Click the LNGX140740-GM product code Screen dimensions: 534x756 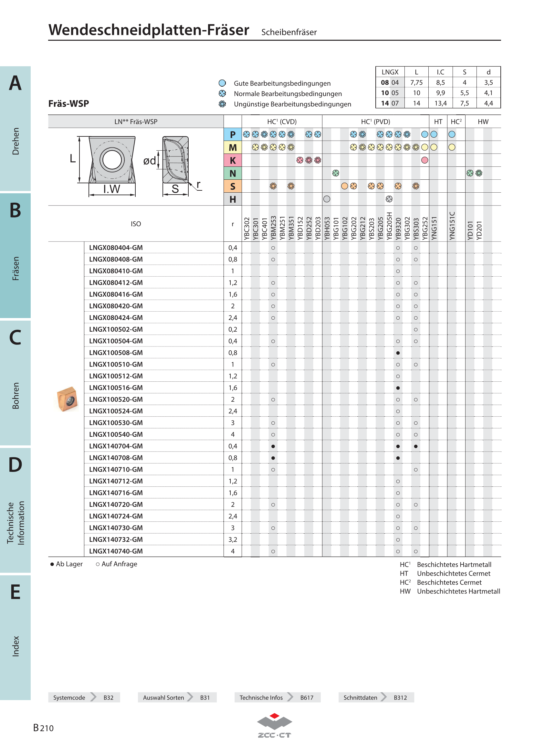pos(116,551)
